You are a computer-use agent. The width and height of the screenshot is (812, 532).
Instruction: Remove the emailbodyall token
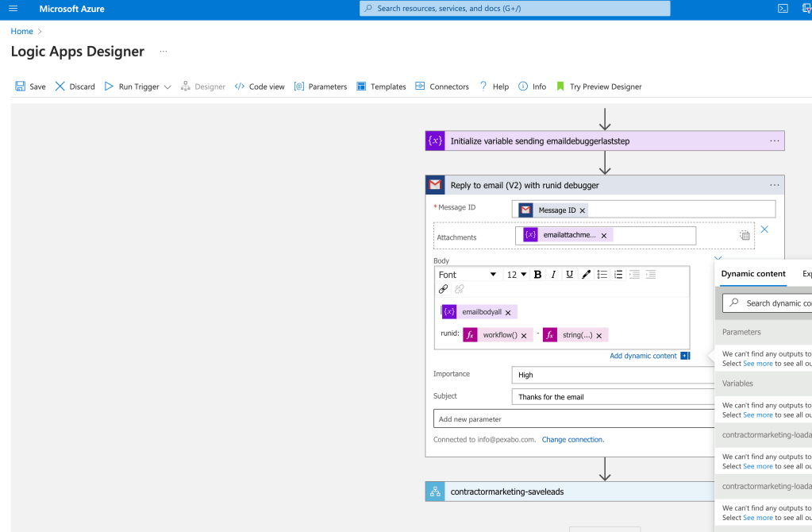[508, 312]
